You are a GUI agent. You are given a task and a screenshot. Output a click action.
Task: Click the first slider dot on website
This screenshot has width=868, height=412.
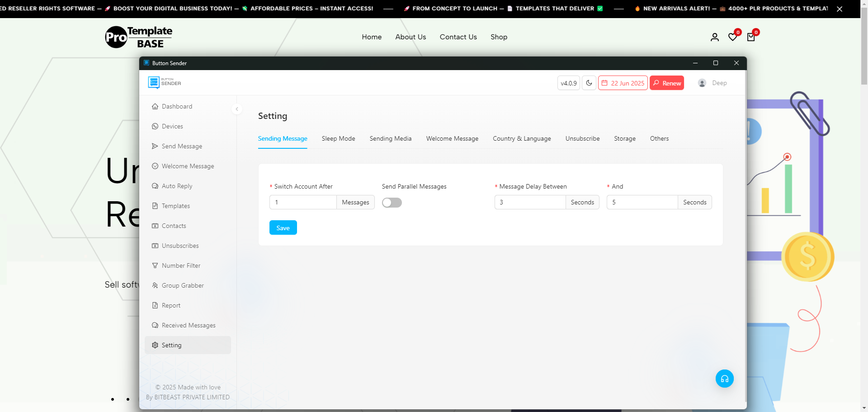pos(113,399)
